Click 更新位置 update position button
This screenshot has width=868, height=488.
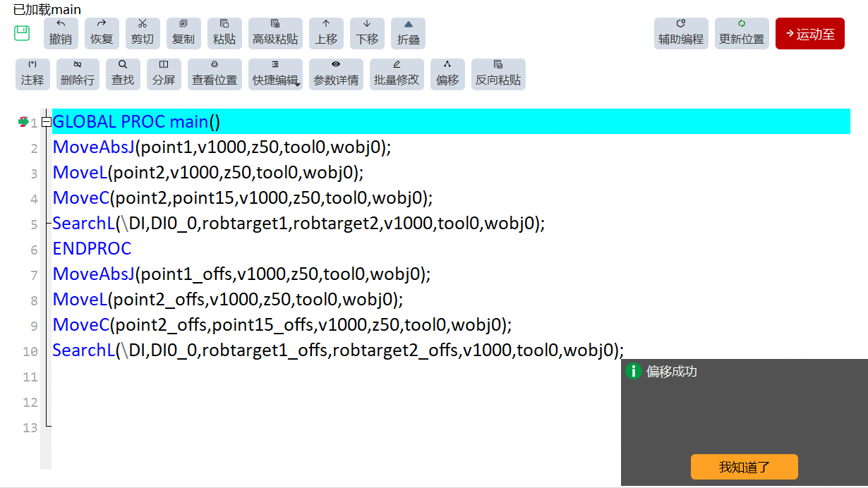(742, 33)
